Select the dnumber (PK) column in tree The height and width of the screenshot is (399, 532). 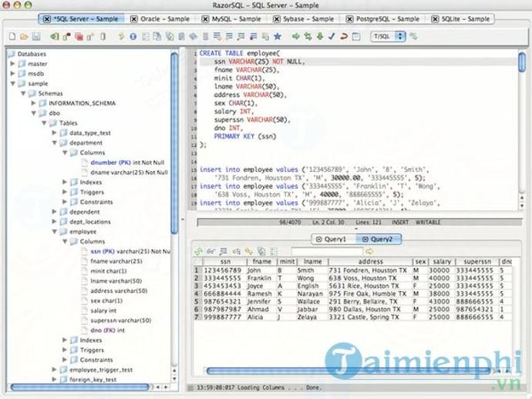127,163
